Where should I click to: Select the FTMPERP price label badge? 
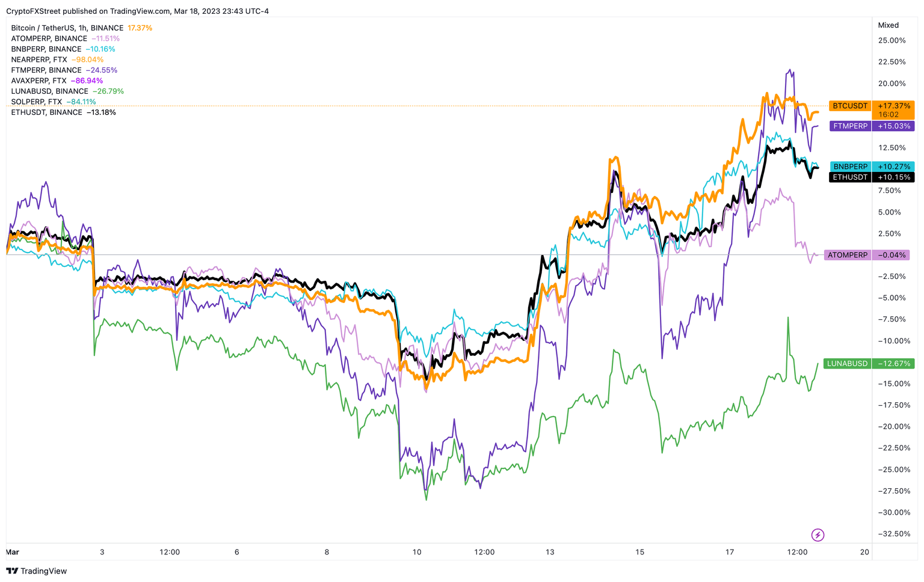pos(849,126)
